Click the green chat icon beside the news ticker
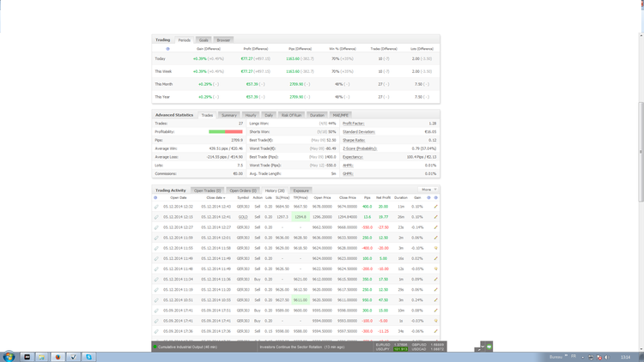 pos(489,347)
